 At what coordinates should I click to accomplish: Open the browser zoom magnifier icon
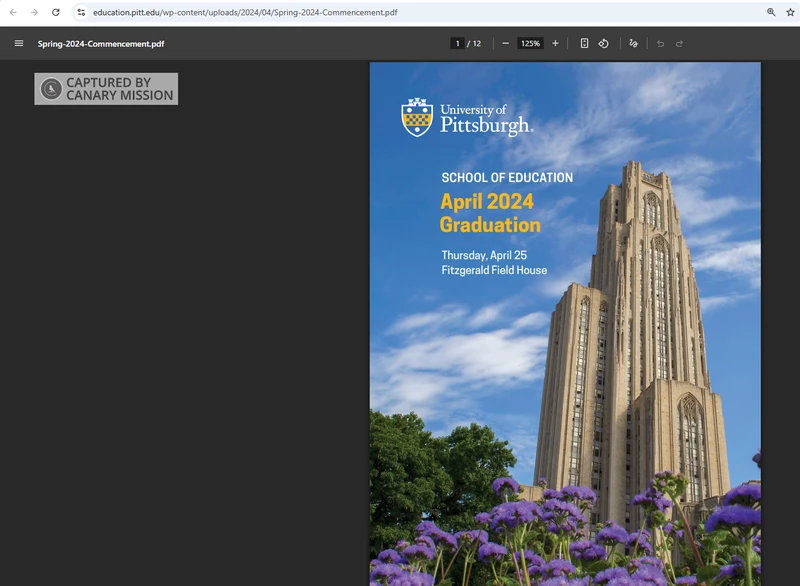click(x=771, y=12)
